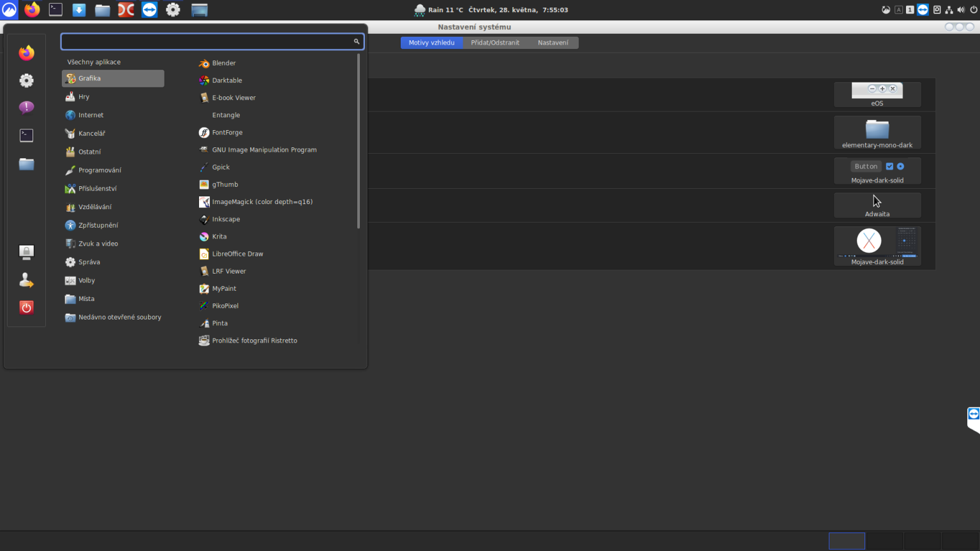Launch Darktable photo editor
Screen dimensions: 980x551
227,80
